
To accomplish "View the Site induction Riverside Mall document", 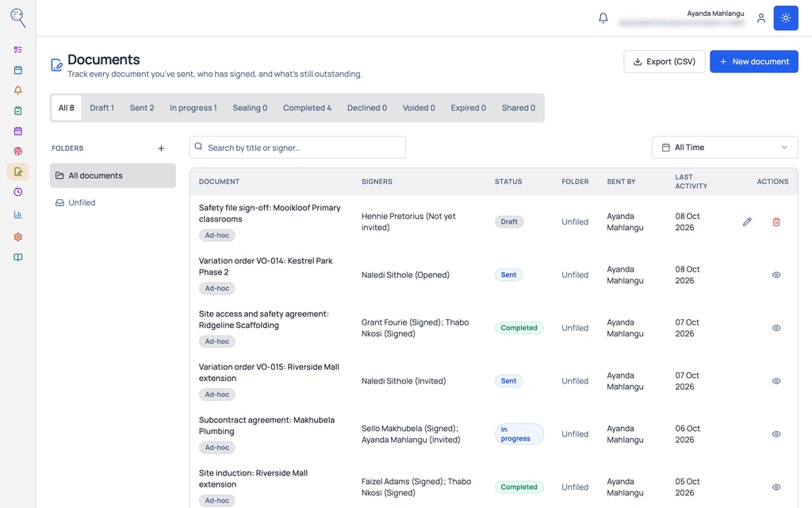I will pos(776,487).
